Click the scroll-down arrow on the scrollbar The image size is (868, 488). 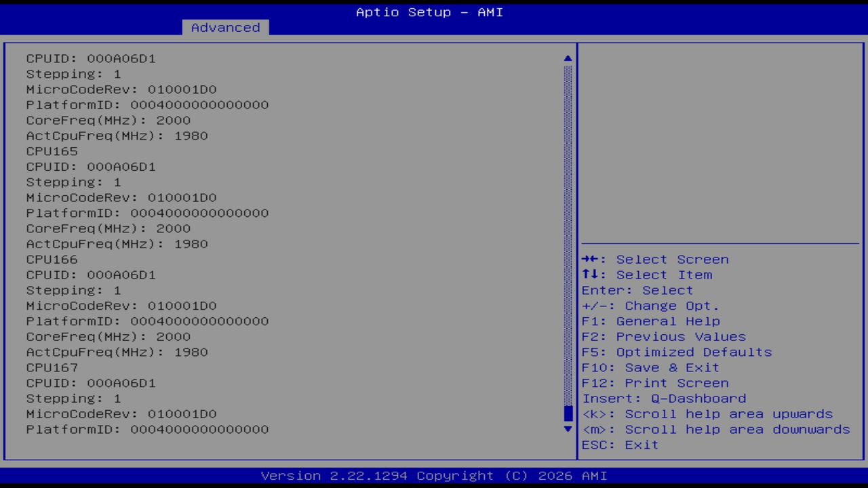pos(567,429)
